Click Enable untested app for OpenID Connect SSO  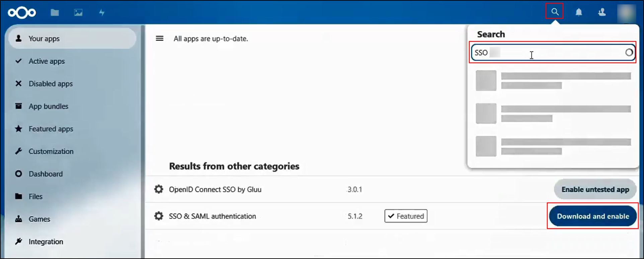[594, 189]
